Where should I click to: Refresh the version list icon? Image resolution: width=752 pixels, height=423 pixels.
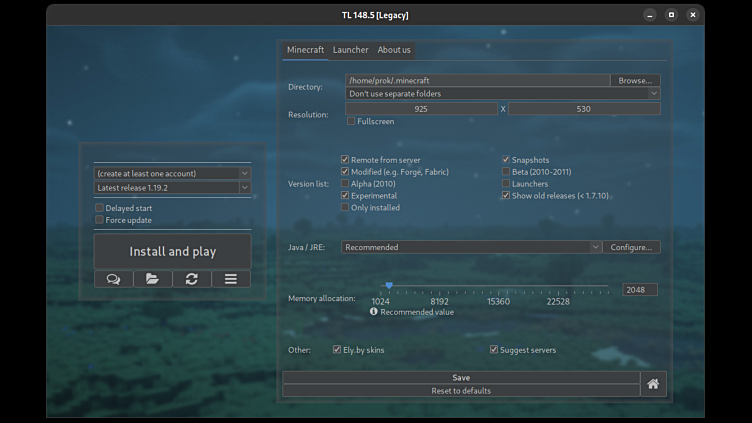(192, 279)
